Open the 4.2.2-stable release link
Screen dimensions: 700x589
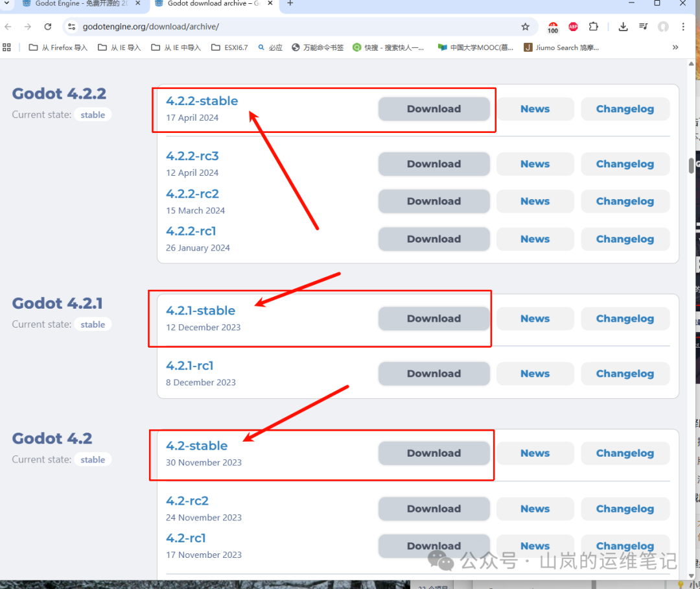pos(202,101)
